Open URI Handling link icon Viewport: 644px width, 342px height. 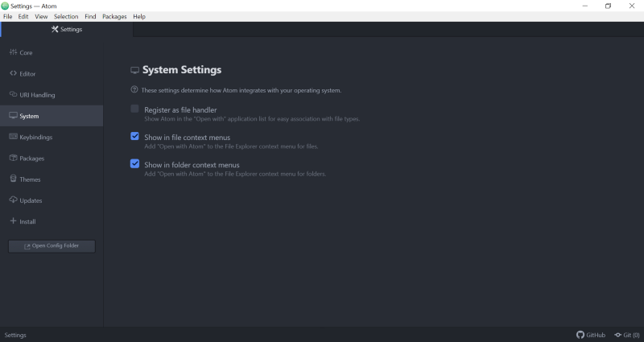13,95
